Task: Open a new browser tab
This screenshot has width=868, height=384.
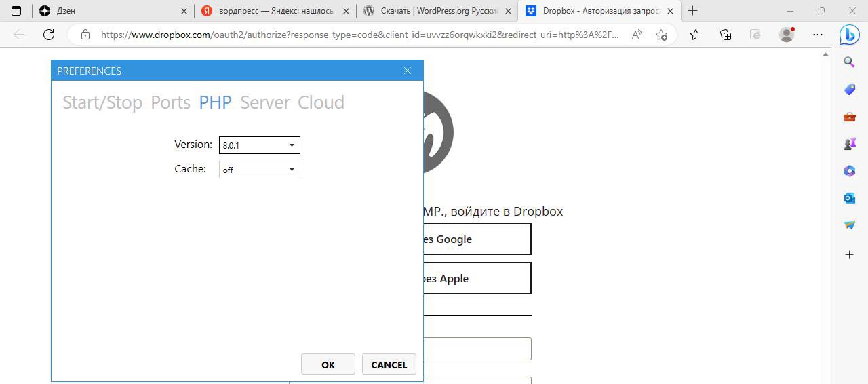Action: click(692, 11)
